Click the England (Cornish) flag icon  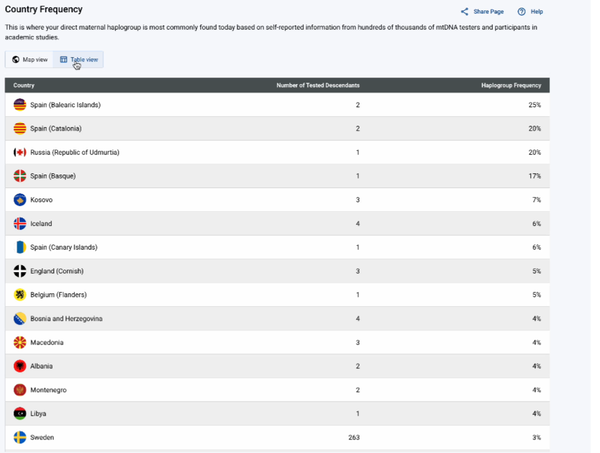20,271
